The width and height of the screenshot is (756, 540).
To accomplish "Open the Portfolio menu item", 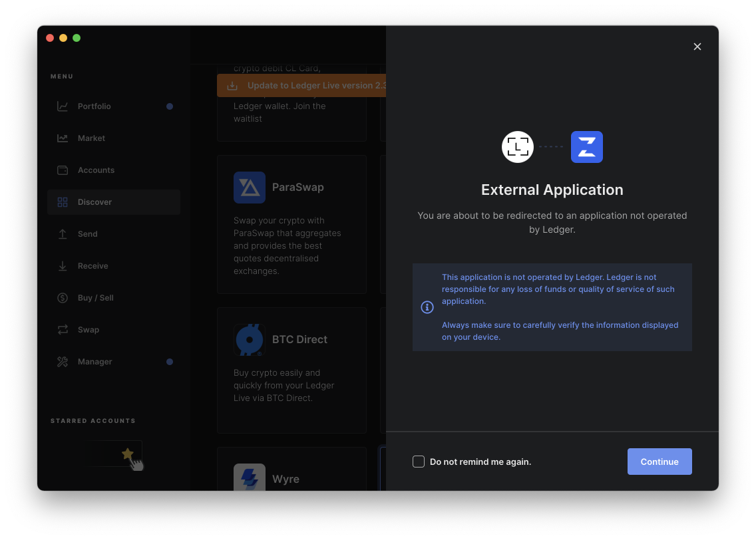I will pos(114,106).
